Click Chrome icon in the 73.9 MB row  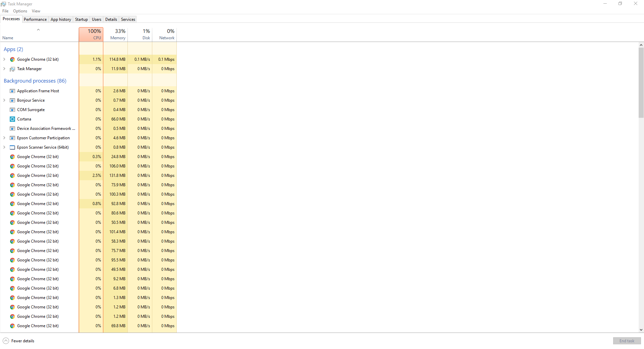(x=12, y=185)
